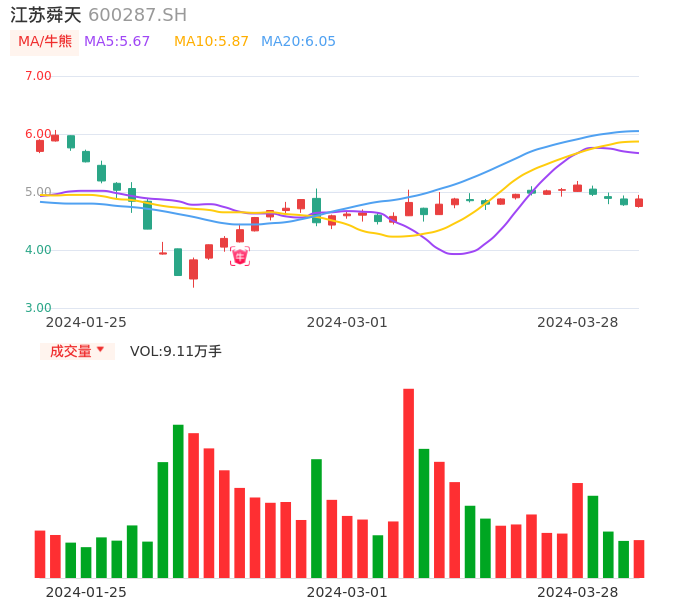Click the 6.00 price axis label
The image size is (686, 606).
pyautogui.click(x=38, y=134)
